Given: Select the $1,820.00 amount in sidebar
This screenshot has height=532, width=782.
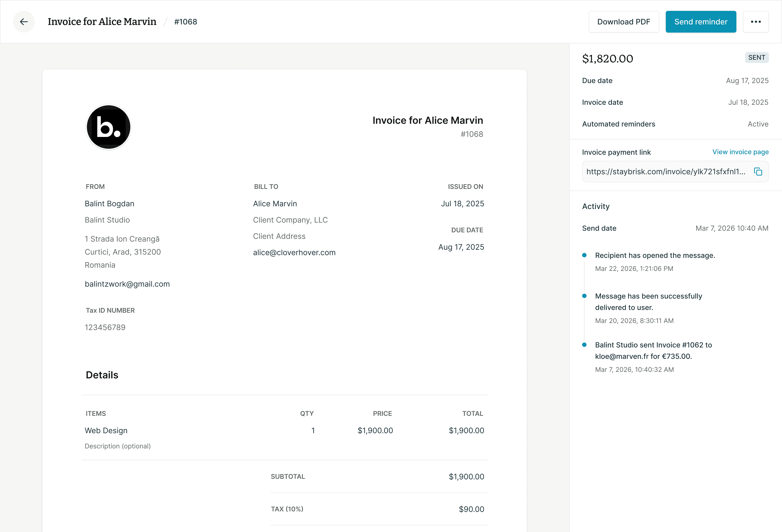Looking at the screenshot, I should (x=607, y=58).
